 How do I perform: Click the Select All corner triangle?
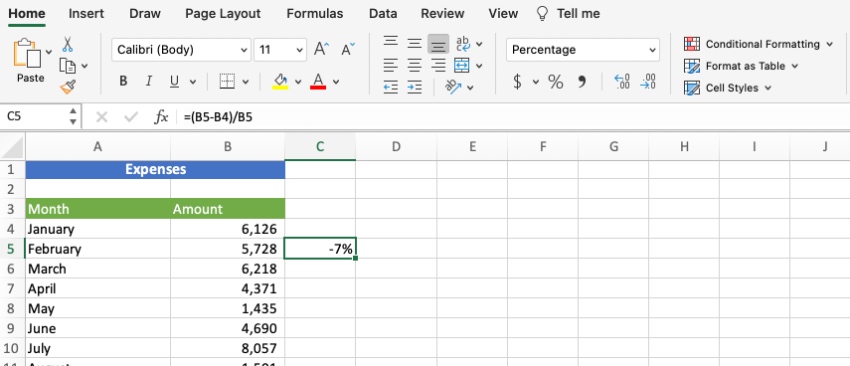[x=12, y=146]
